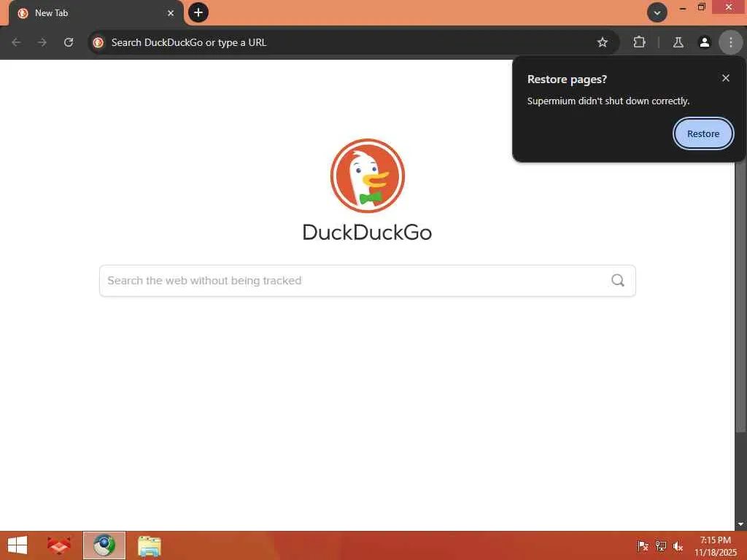
Task: Click the Restore button in the popup
Action: pyautogui.click(x=703, y=134)
